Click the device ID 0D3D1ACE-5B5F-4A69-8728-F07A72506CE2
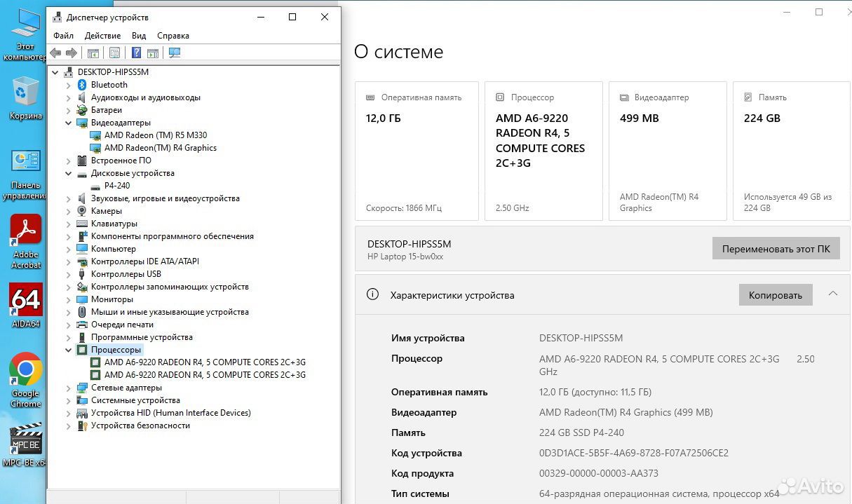This screenshot has width=852, height=504. [x=634, y=453]
